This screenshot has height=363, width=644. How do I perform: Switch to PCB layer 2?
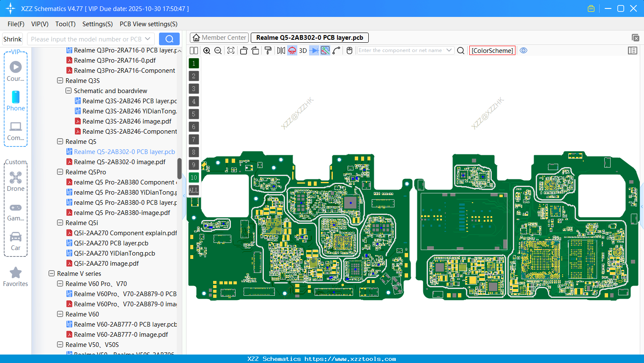194,76
